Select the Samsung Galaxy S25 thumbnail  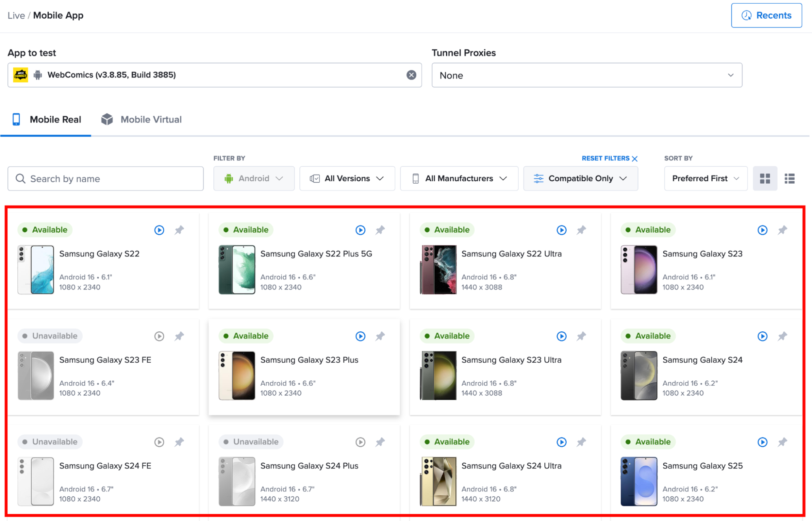pyautogui.click(x=639, y=482)
